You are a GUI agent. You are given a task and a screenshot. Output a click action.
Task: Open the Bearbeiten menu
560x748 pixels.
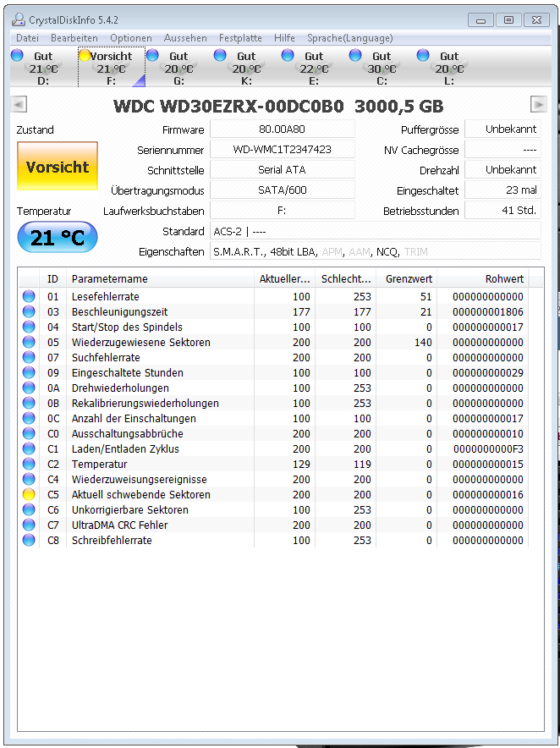tap(74, 38)
